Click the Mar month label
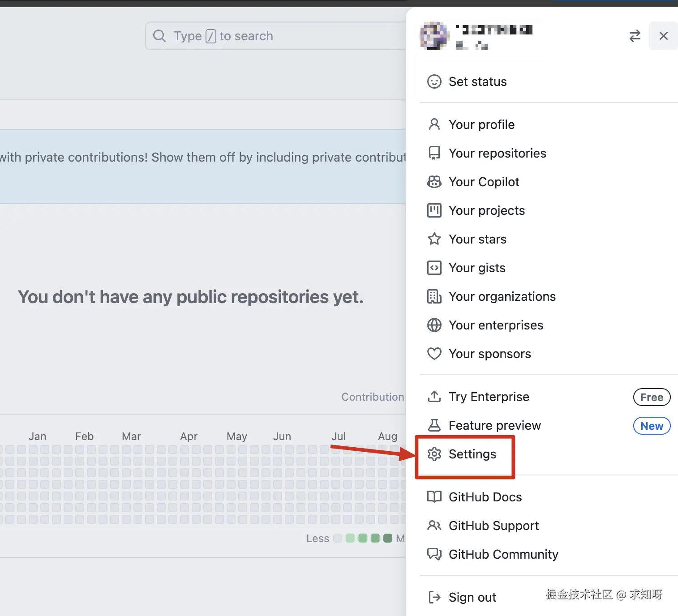The width and height of the screenshot is (678, 616). tap(131, 436)
